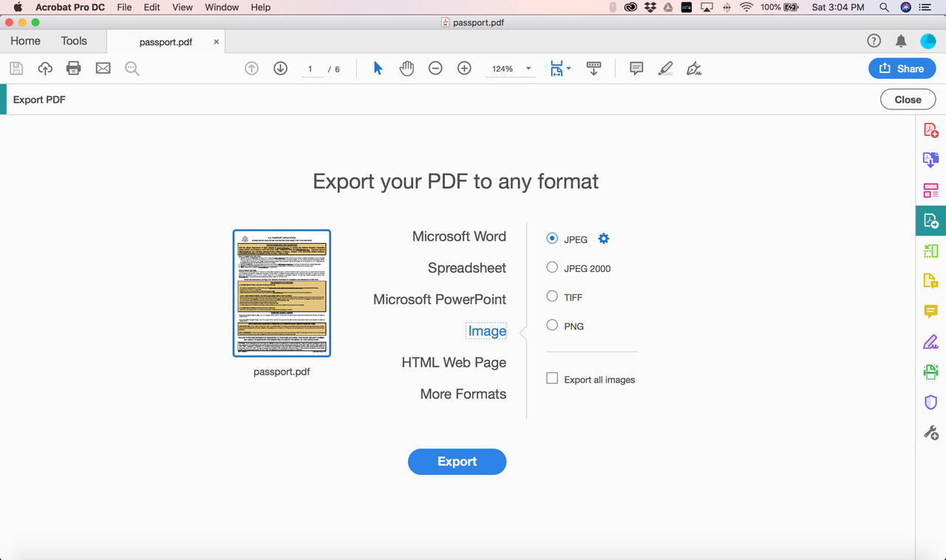Expand the page fit options dropdown

(x=561, y=69)
